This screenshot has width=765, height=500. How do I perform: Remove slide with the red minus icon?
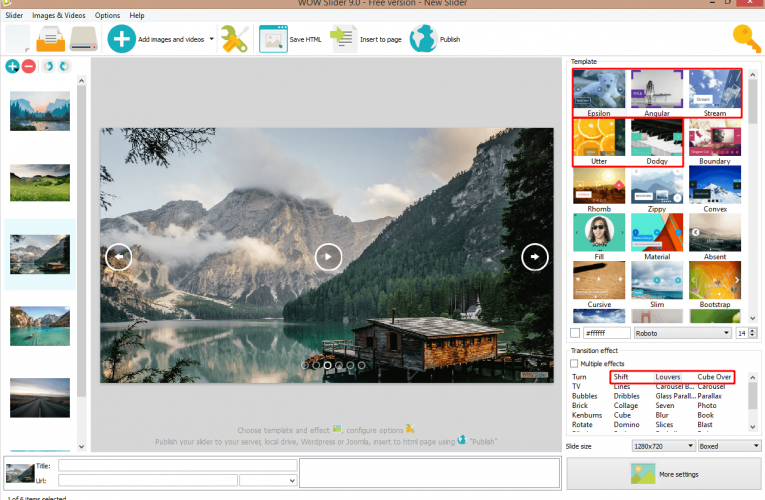coord(29,66)
